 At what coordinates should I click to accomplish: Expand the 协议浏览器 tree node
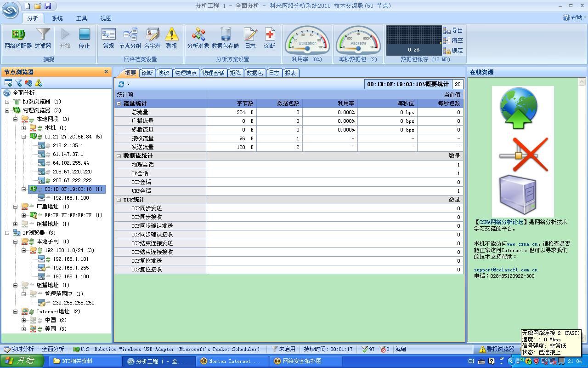pos(7,102)
